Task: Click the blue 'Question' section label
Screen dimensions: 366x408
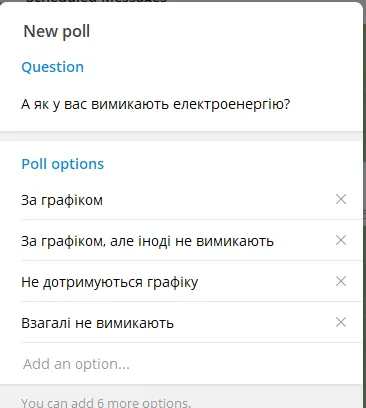Action: pyautogui.click(x=52, y=67)
